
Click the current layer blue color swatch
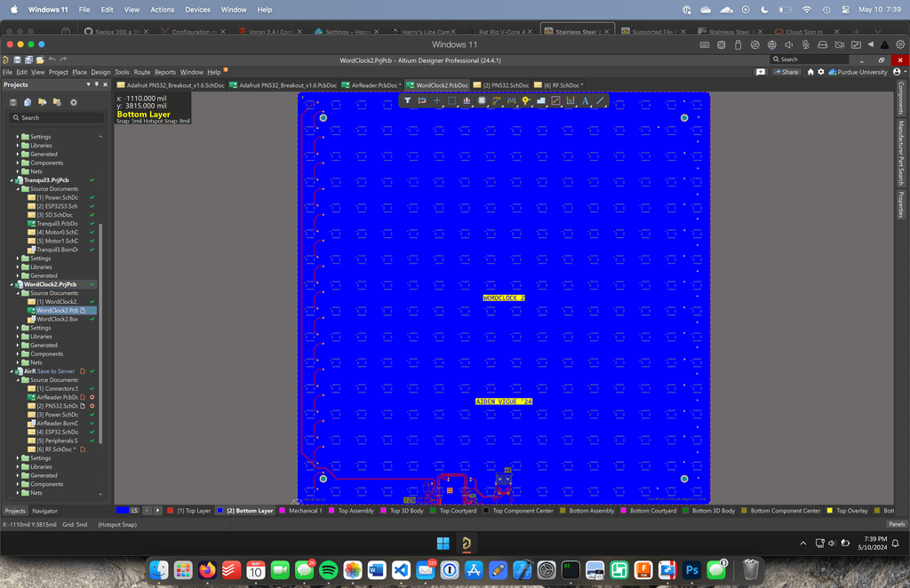122,511
